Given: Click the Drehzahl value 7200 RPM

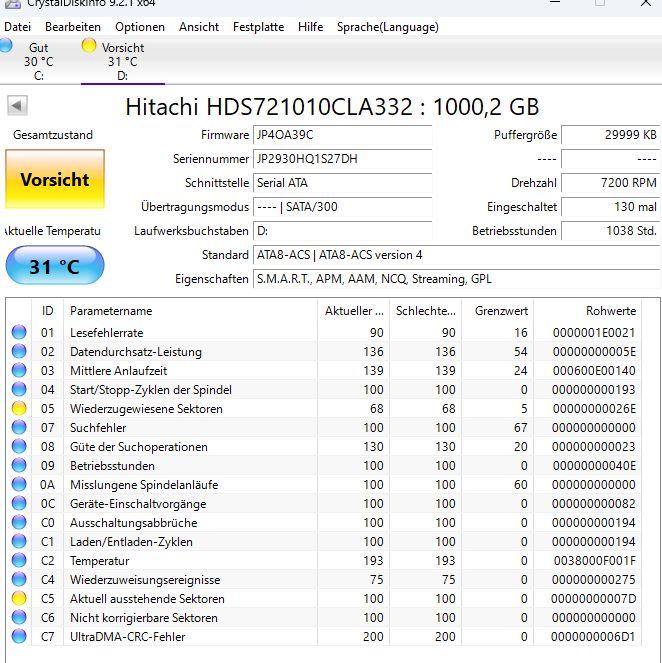Looking at the screenshot, I should pos(610,183).
